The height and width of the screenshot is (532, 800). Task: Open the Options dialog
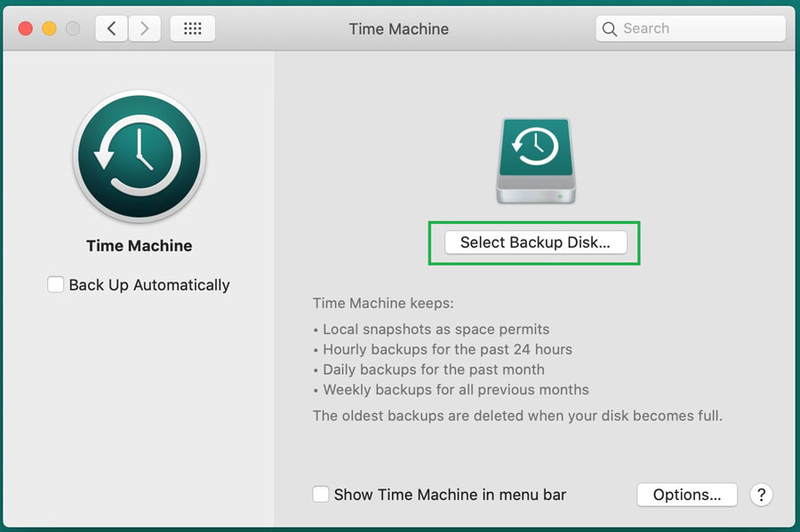coord(687,495)
